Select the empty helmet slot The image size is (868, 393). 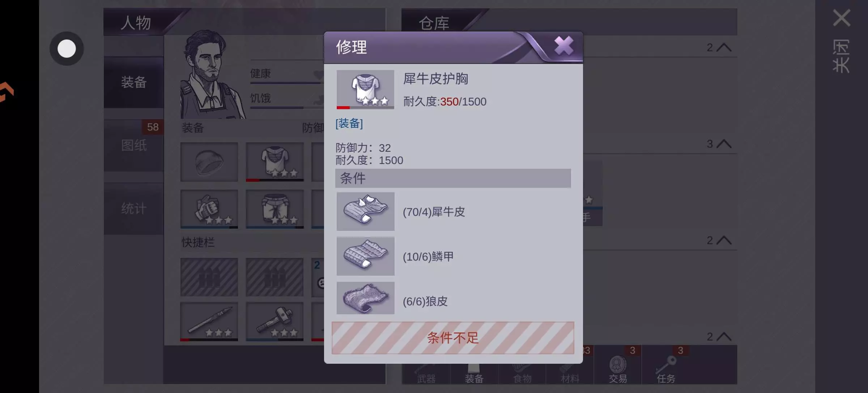click(x=209, y=161)
